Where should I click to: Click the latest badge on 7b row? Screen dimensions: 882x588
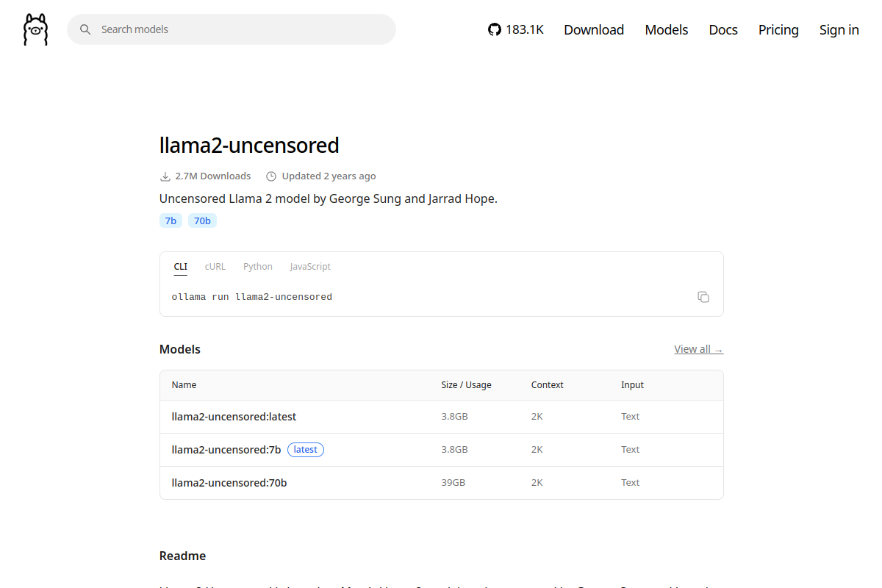coord(306,450)
